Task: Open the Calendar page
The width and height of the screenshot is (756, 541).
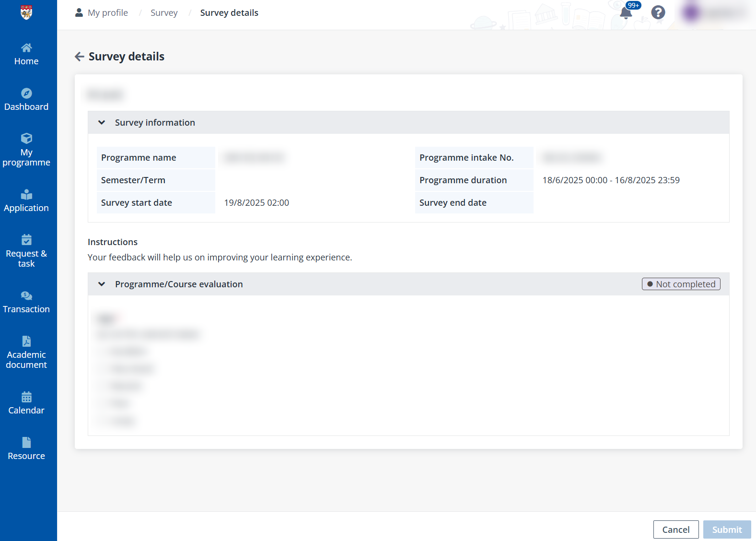Action: tap(26, 403)
